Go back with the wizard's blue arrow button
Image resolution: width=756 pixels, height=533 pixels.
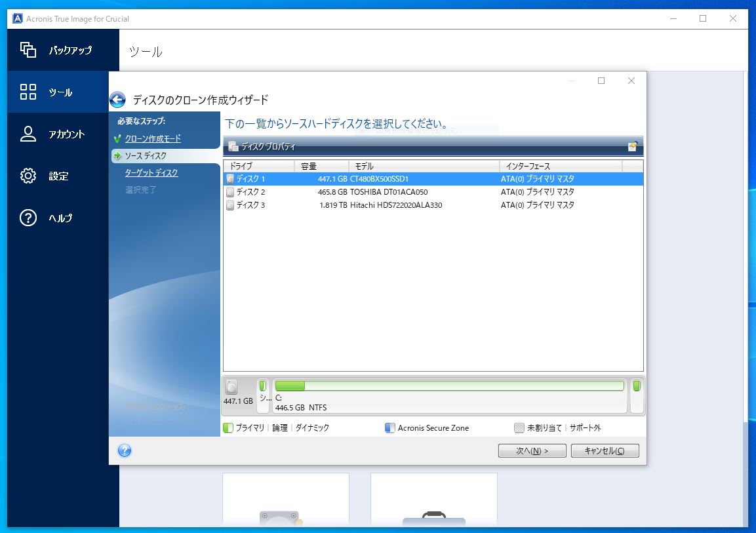117,100
